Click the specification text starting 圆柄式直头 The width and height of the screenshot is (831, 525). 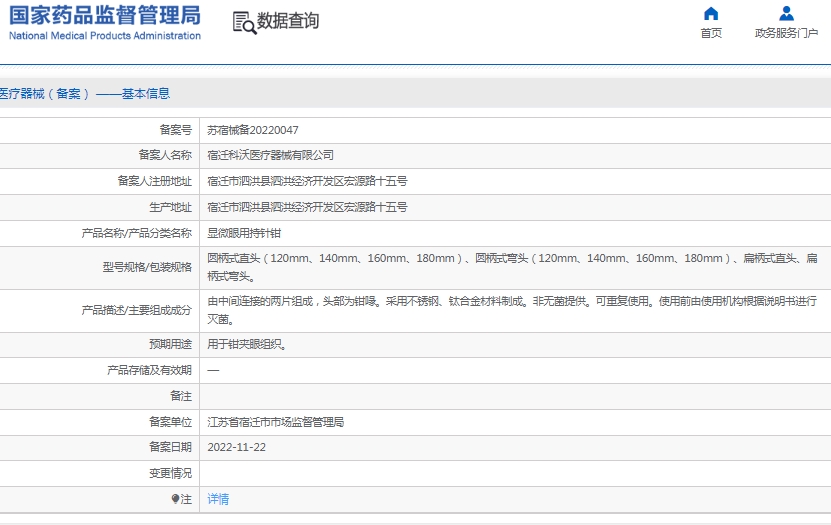click(512, 268)
